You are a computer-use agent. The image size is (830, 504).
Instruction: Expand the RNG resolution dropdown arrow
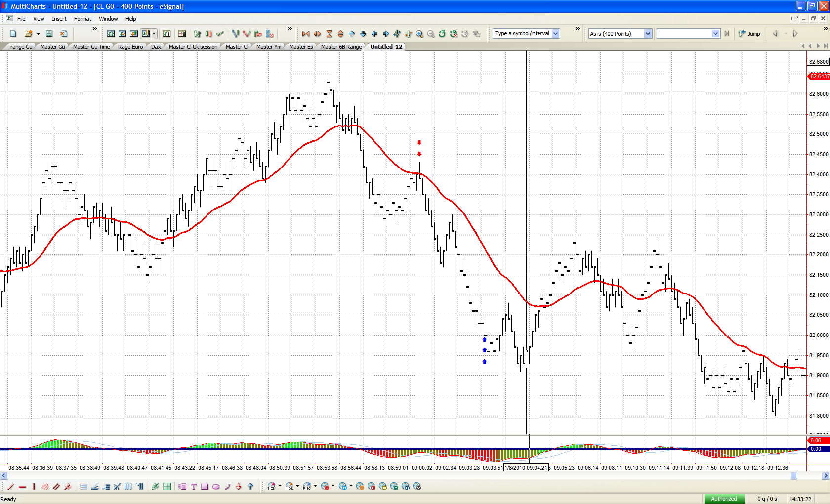[315, 486]
